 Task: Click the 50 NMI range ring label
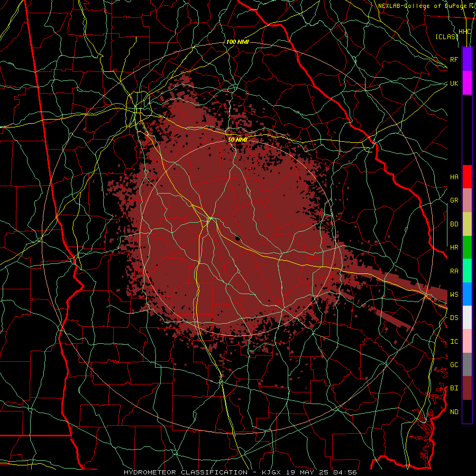point(237,140)
